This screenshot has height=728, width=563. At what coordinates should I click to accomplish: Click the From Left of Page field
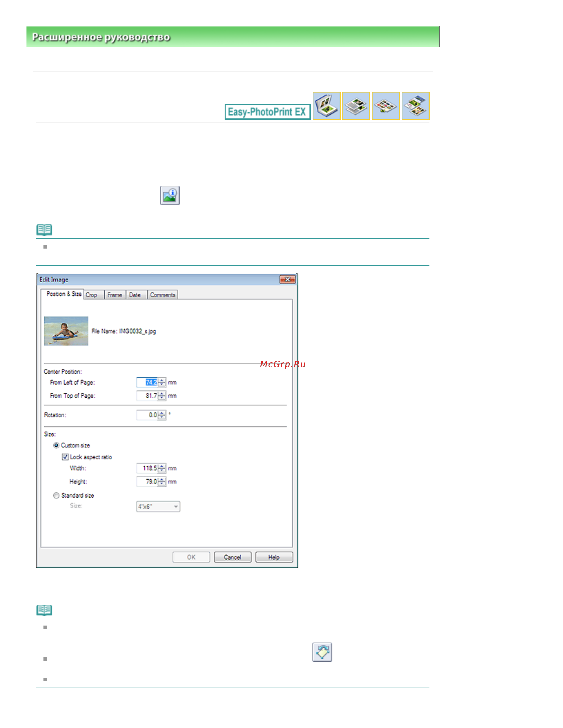point(147,382)
